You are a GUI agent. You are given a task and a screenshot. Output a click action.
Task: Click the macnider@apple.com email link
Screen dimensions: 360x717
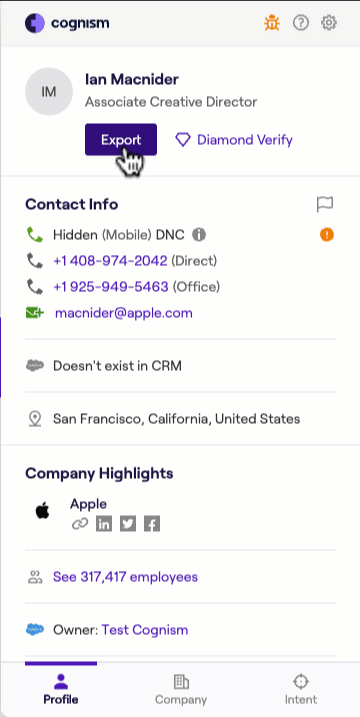[124, 313]
